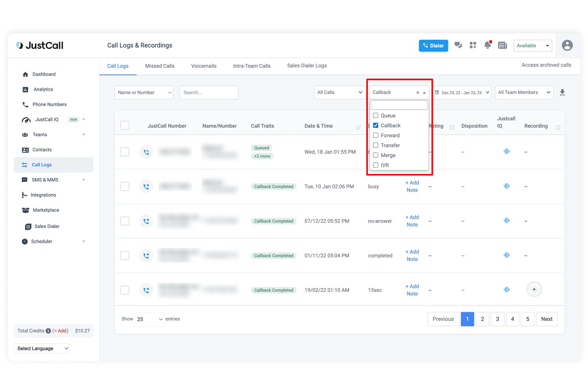
Task: Click the JustCall IQ waveform for the 15sec call
Action: [507, 290]
